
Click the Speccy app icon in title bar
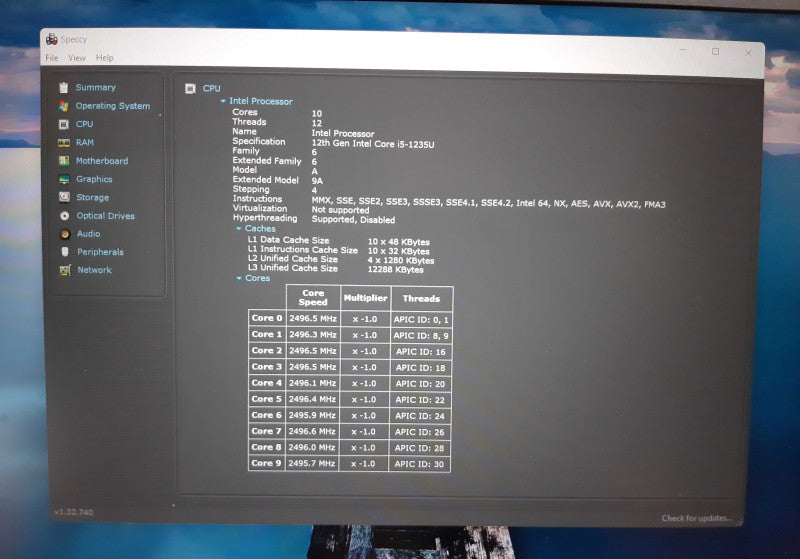pos(52,39)
